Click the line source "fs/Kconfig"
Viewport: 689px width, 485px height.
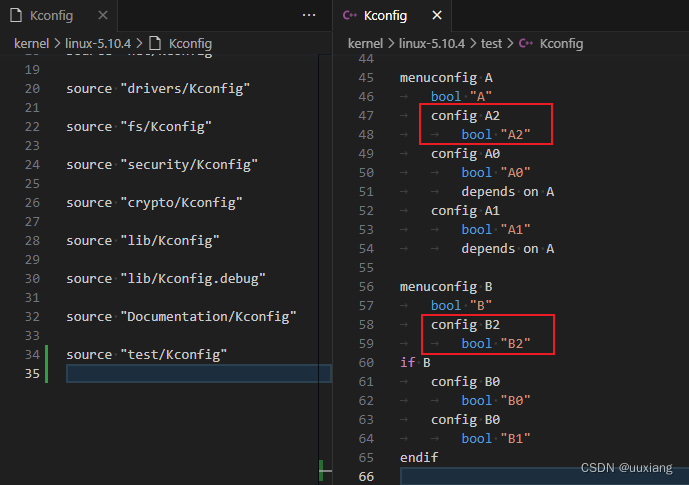pos(139,127)
